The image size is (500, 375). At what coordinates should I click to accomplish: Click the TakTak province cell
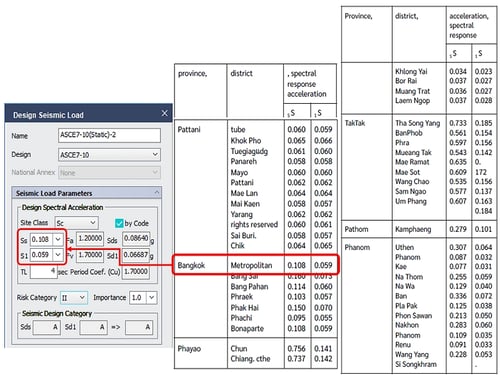(355, 123)
